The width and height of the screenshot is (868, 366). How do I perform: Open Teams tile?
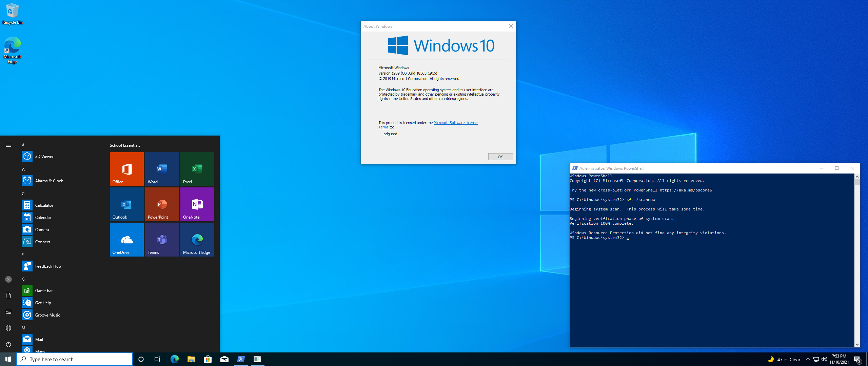(x=162, y=240)
